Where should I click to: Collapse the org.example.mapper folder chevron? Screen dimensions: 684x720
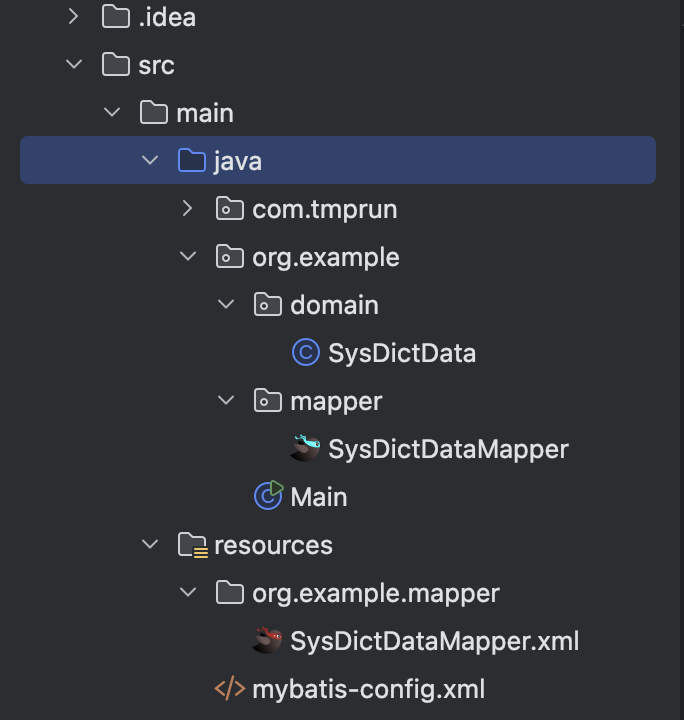coord(188,592)
